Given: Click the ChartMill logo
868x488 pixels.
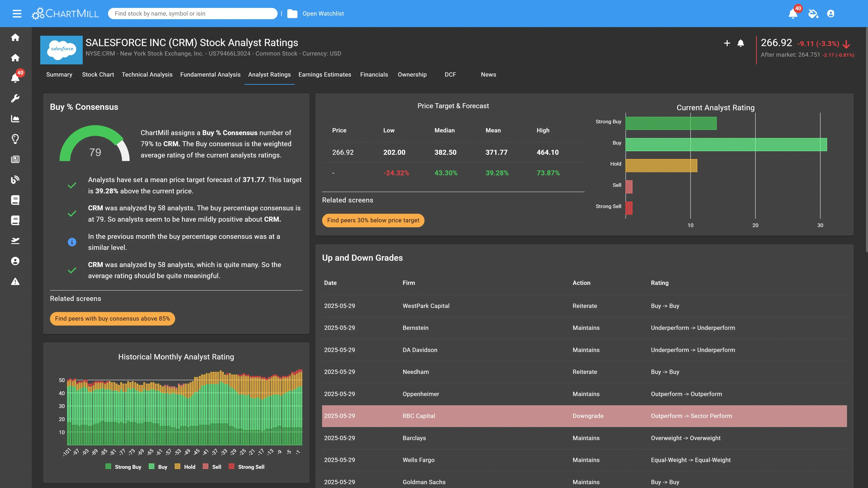Looking at the screenshot, I should tap(65, 14).
